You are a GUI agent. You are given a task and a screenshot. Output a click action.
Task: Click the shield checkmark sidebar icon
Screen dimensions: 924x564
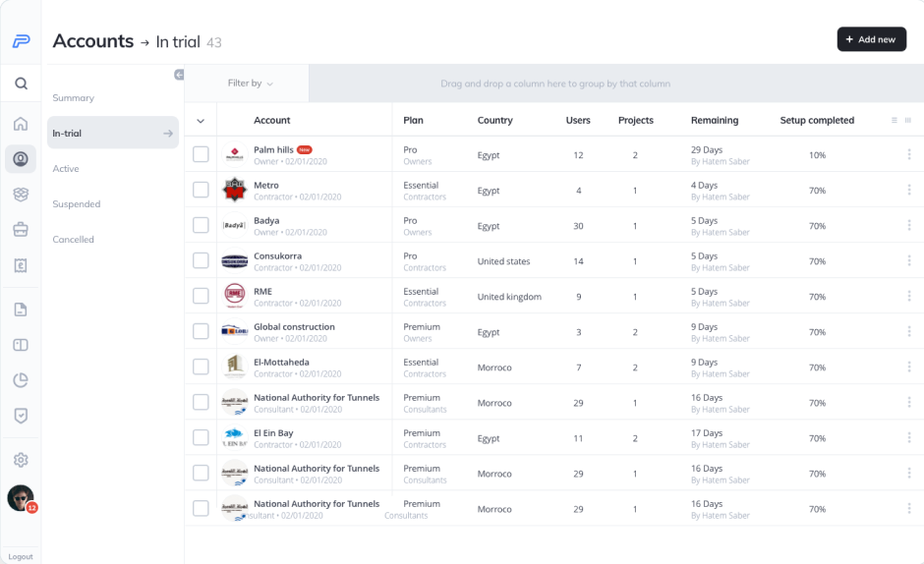point(21,416)
